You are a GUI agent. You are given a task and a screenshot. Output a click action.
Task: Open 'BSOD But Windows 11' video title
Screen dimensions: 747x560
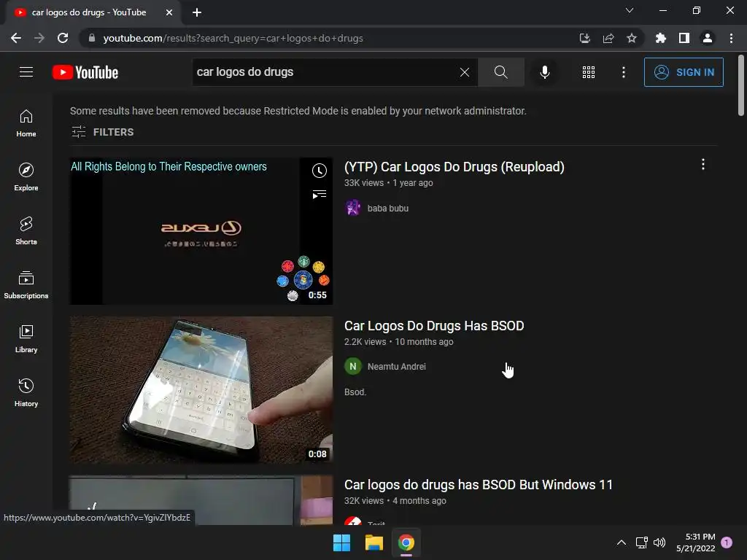click(x=479, y=485)
